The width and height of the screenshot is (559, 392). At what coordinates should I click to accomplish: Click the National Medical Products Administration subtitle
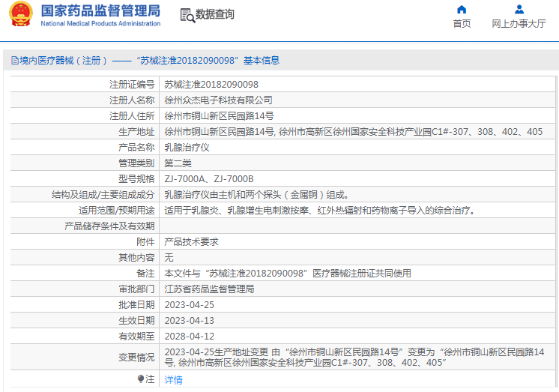[100, 24]
